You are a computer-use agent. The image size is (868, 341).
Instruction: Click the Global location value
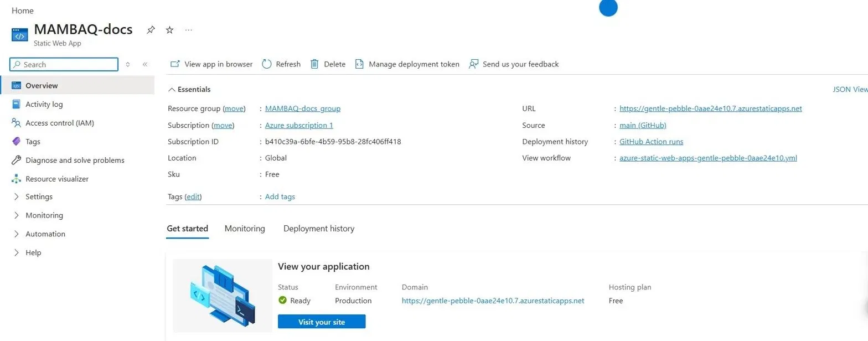(276, 158)
